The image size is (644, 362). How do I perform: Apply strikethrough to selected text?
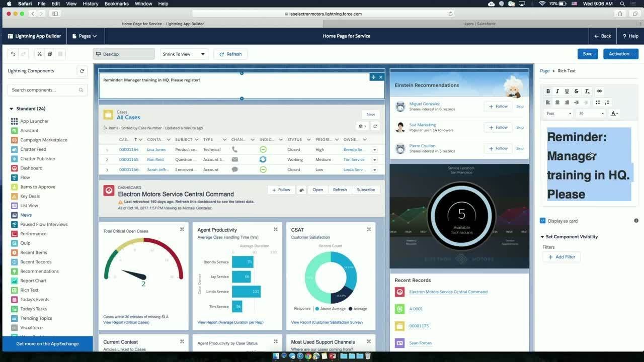(x=577, y=91)
